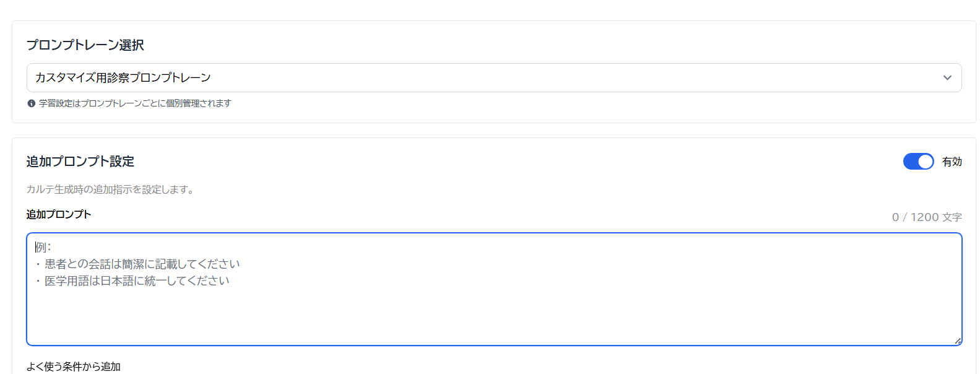Click the selected カスタマイズ用診察プロンプトレーン value

[123, 78]
